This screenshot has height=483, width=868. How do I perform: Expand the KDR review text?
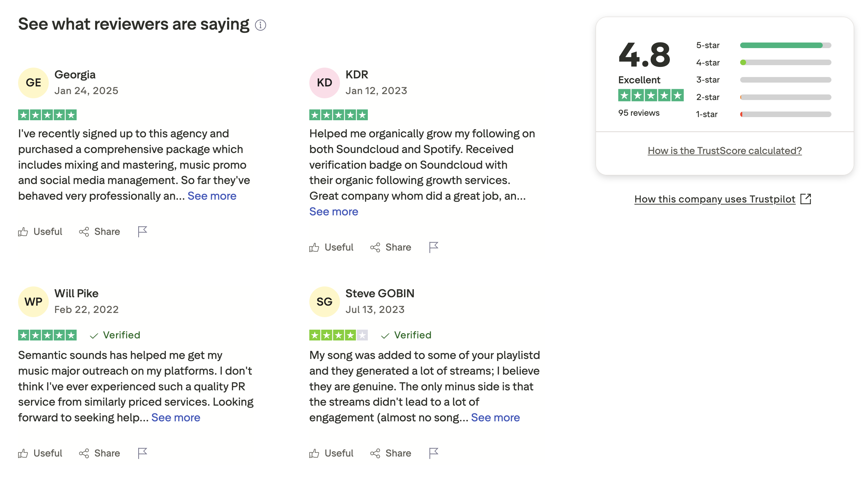click(334, 212)
